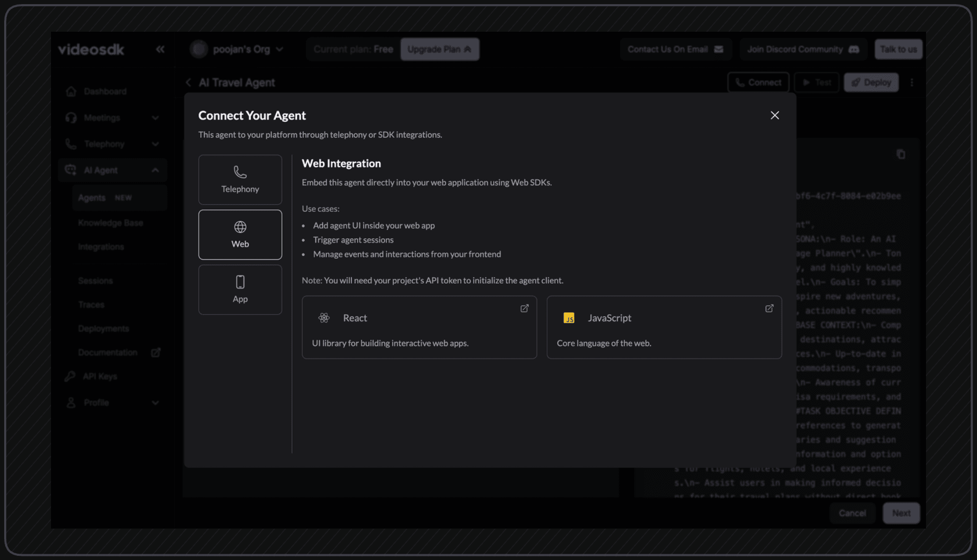This screenshot has width=977, height=560.
Task: Open the React integration card
Action: coord(419,327)
